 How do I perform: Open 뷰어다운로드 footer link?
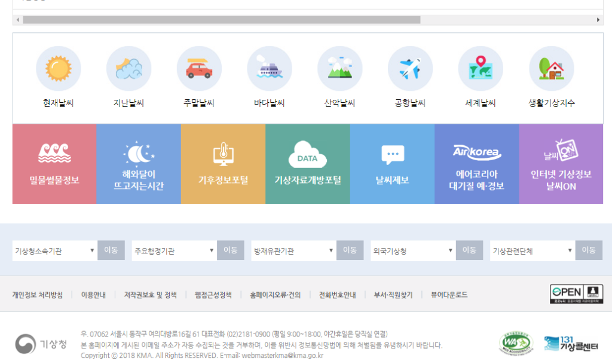tap(449, 295)
